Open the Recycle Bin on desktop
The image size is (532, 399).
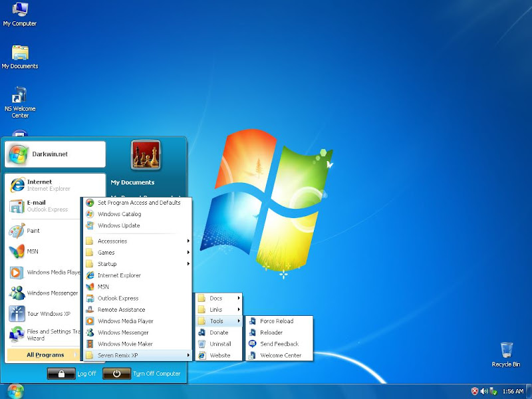tap(506, 354)
